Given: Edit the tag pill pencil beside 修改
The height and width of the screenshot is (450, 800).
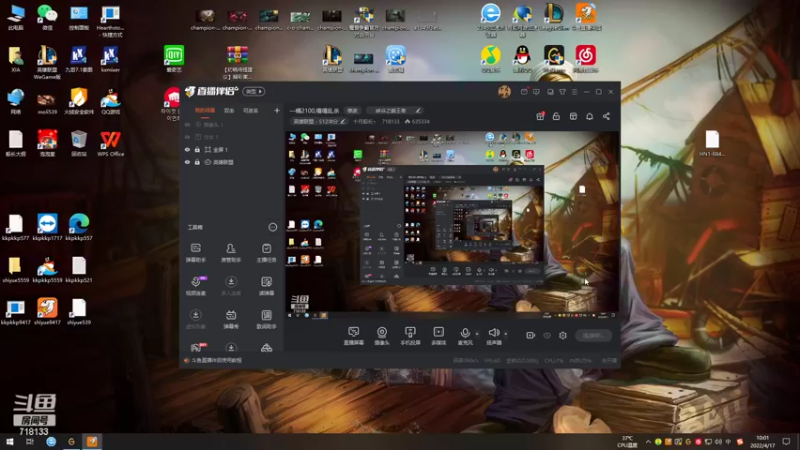Looking at the screenshot, I should coord(418,110).
